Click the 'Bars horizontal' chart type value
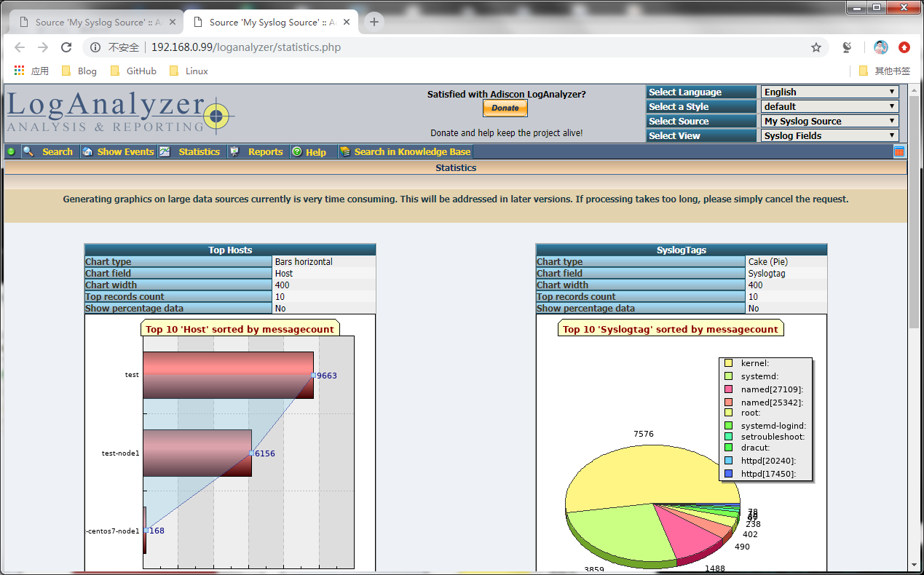Image resolution: width=924 pixels, height=575 pixels. click(x=304, y=261)
